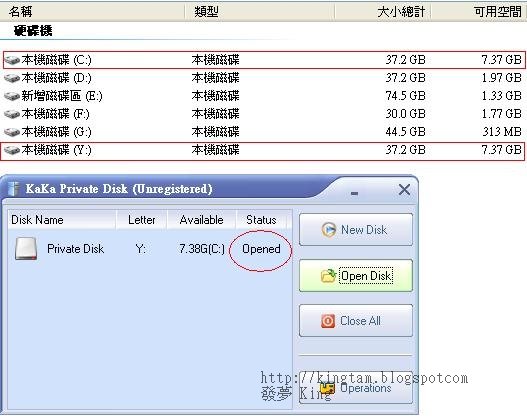Click the Open Disk button

point(356,276)
